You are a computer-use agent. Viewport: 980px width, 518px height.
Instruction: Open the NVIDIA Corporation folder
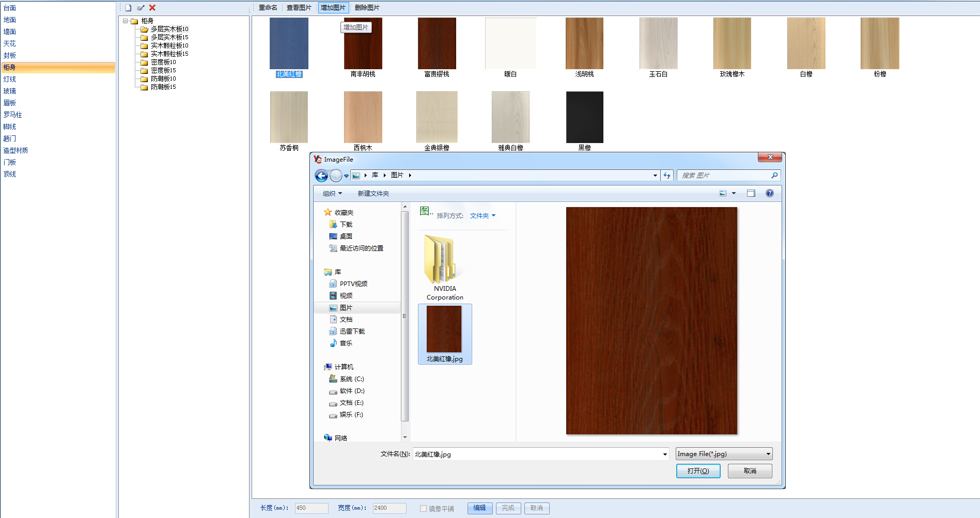445,268
